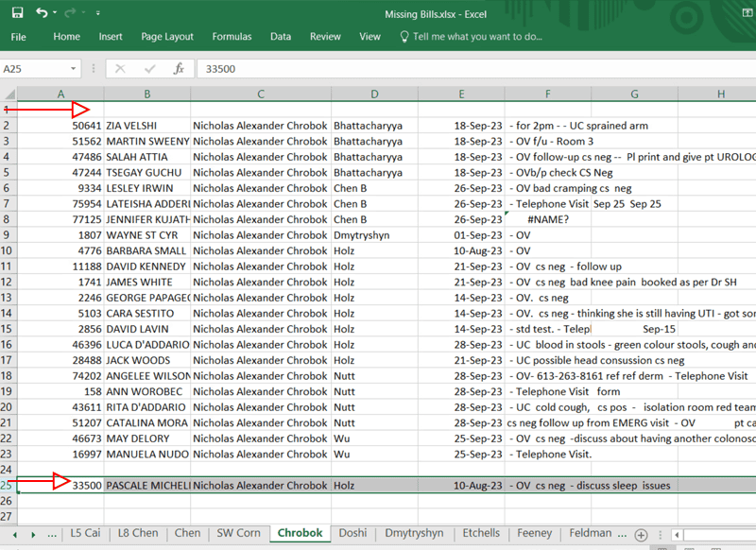Click the Insert Function fx icon
This screenshot has width=756, height=550.
click(x=179, y=69)
